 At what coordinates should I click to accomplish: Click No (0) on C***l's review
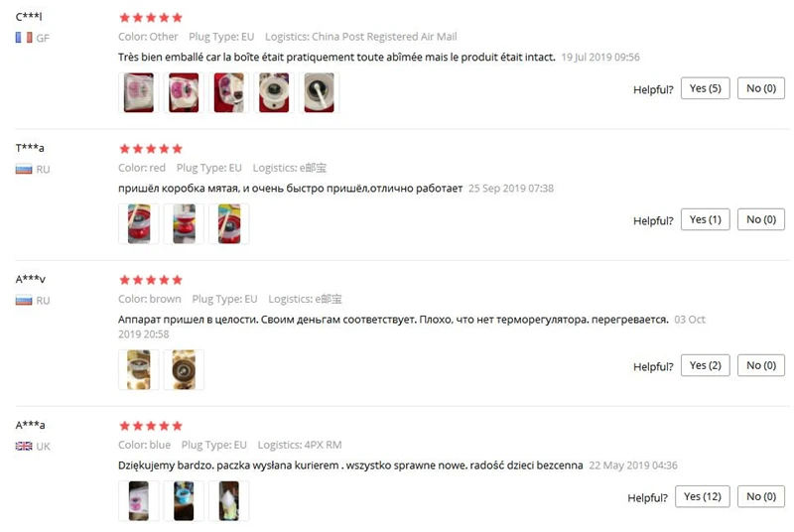point(760,88)
